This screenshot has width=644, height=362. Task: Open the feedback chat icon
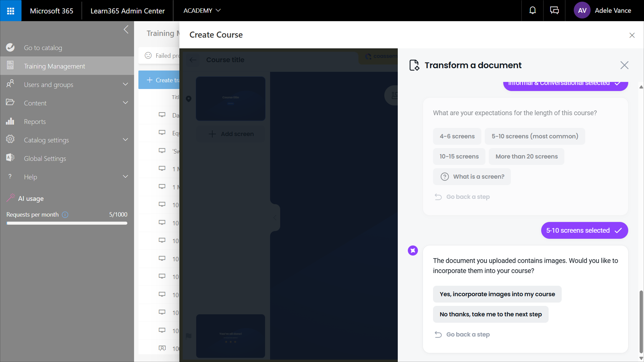554,11
